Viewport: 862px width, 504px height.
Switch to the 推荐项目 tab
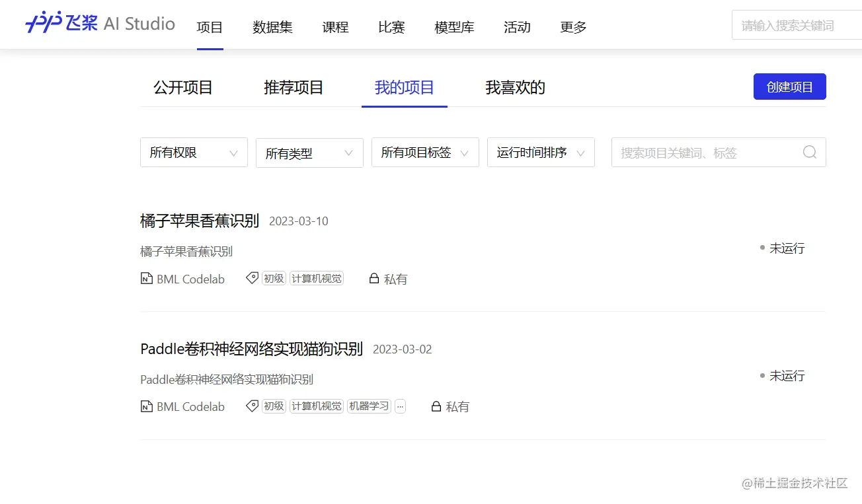[294, 88]
